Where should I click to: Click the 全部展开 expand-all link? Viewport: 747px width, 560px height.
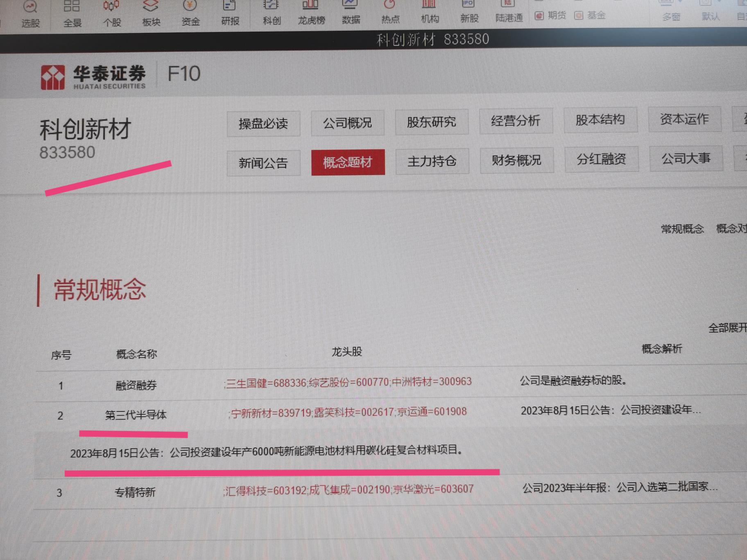click(x=728, y=327)
